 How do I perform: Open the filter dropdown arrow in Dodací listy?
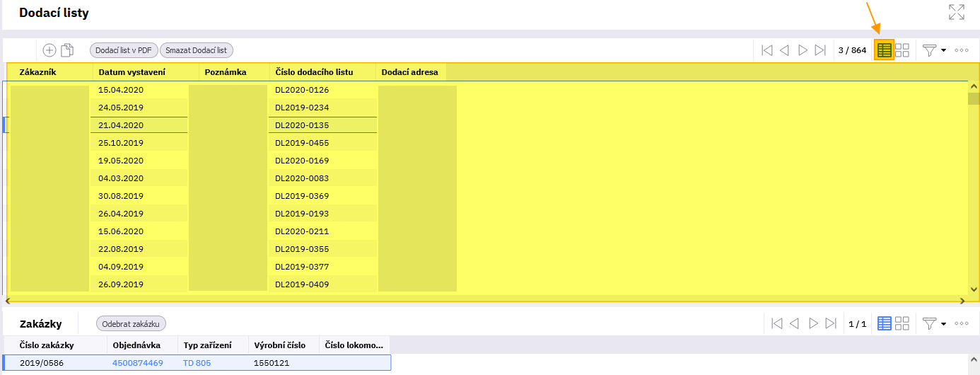[944, 51]
